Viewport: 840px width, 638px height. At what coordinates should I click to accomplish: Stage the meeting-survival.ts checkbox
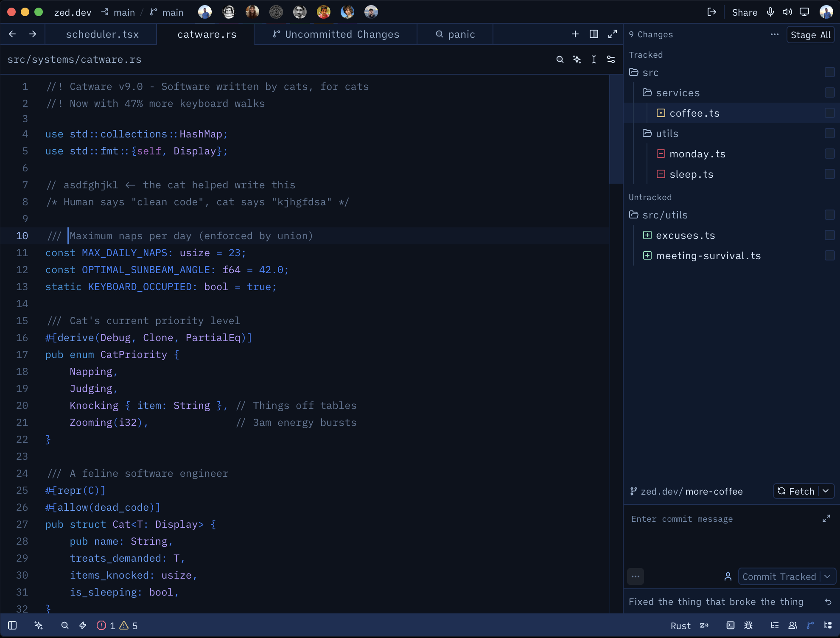coord(830,255)
